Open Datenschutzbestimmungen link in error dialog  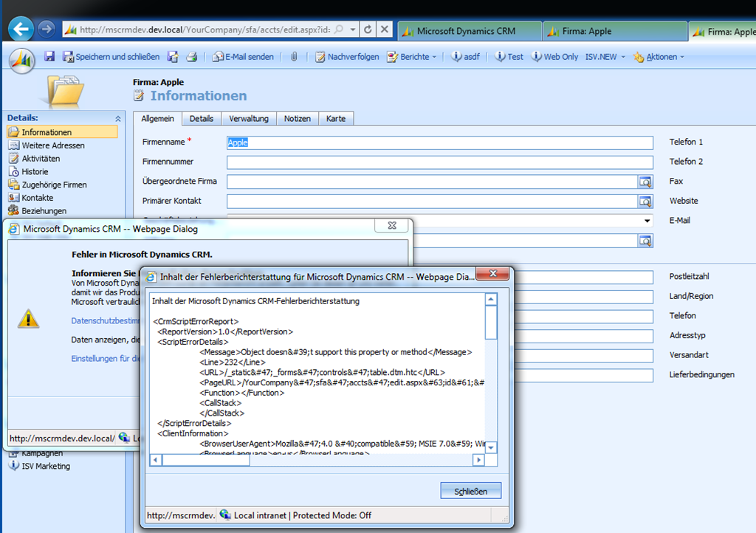(x=105, y=320)
